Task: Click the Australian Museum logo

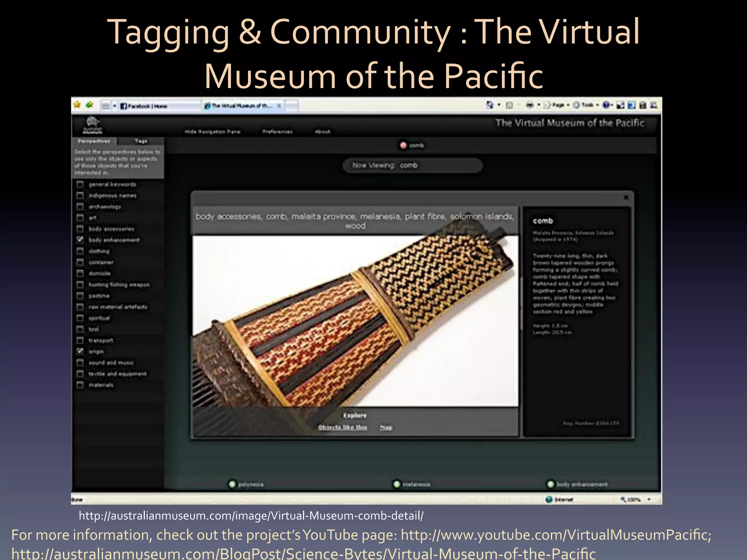Action: [93, 125]
